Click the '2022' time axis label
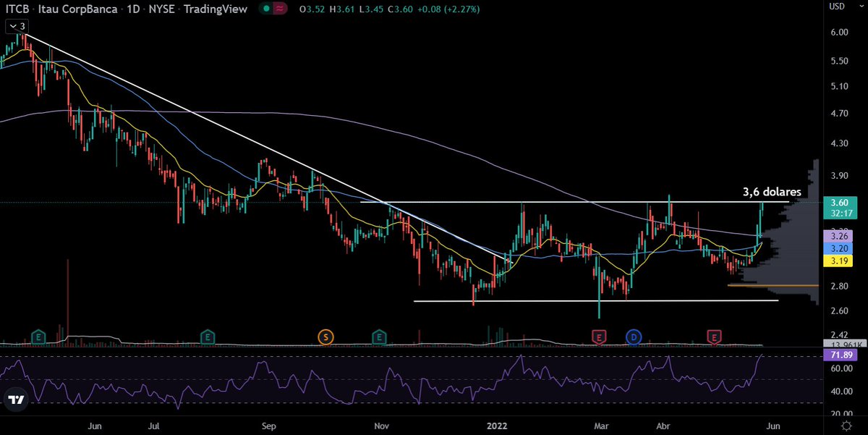868x435 pixels. pyautogui.click(x=495, y=426)
